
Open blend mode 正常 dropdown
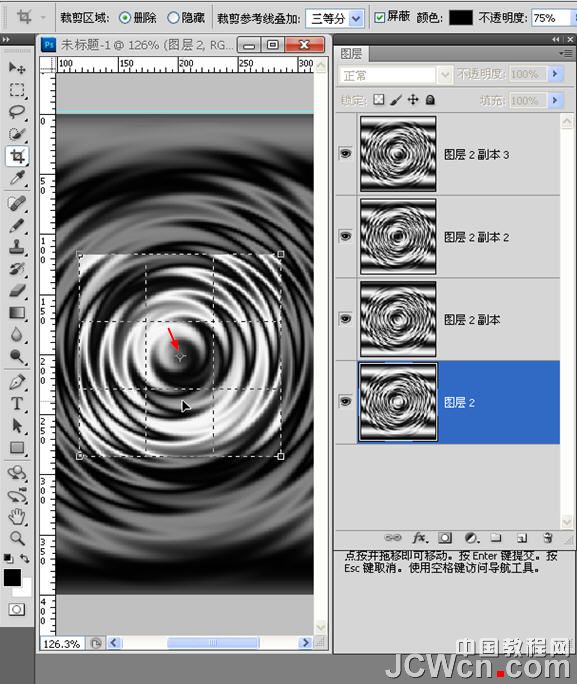pos(444,75)
